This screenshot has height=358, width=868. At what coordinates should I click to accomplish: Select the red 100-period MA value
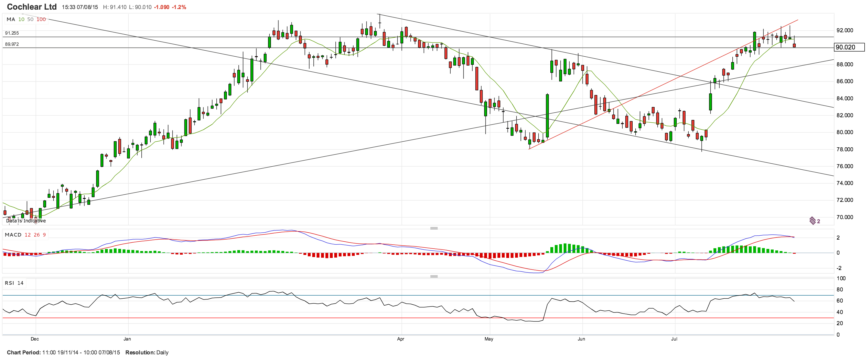(41, 19)
